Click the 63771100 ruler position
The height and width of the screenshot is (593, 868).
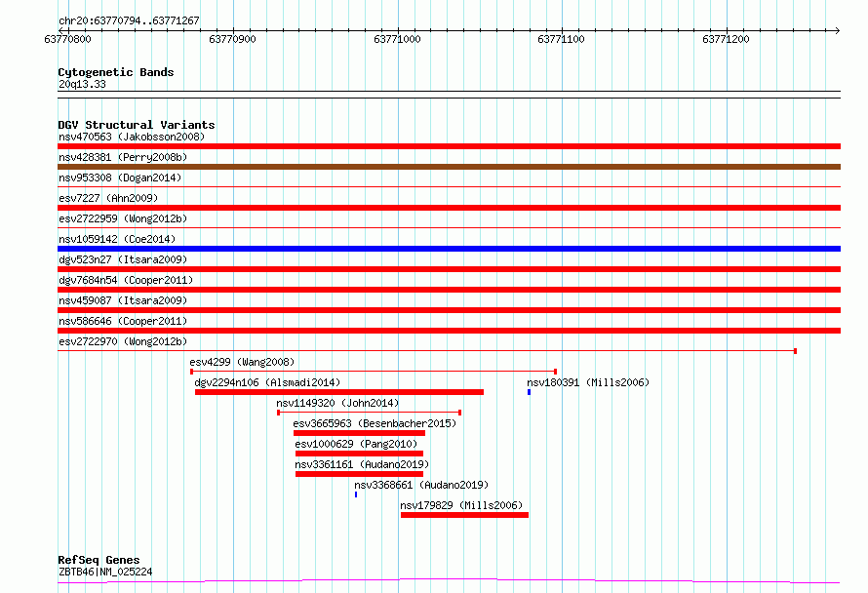click(x=561, y=39)
